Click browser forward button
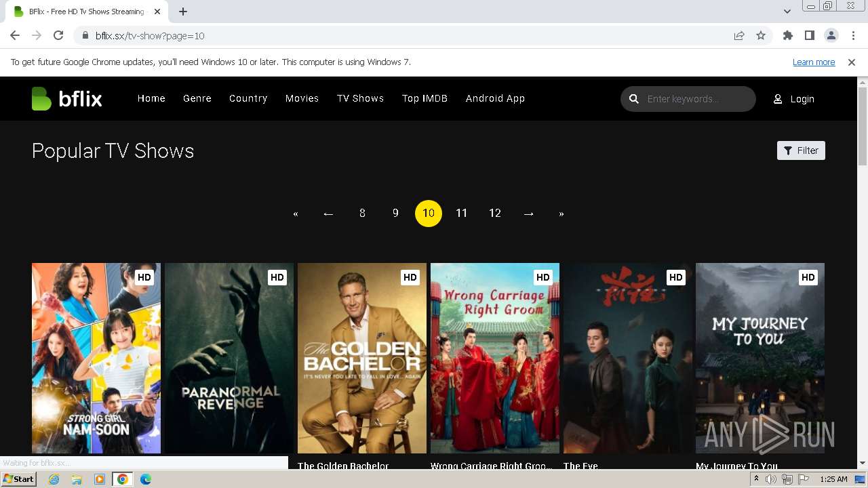The width and height of the screenshot is (868, 488). coord(37,36)
